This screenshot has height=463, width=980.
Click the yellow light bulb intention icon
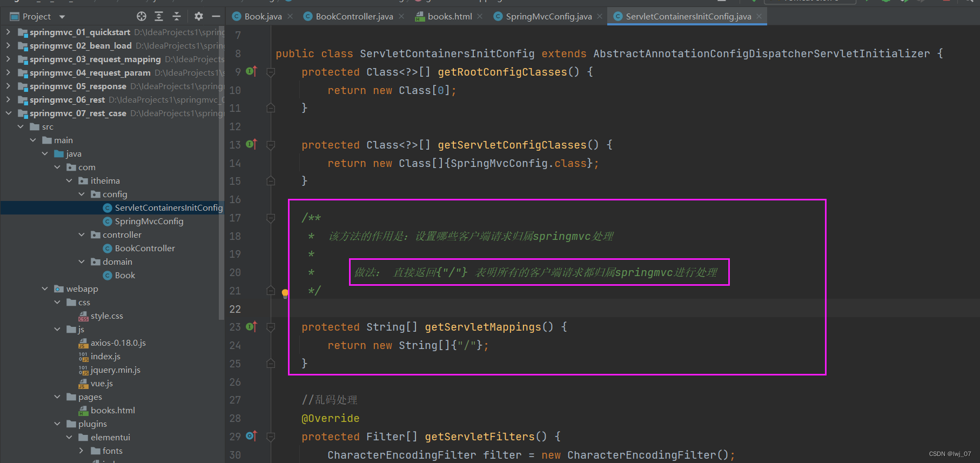[285, 293]
